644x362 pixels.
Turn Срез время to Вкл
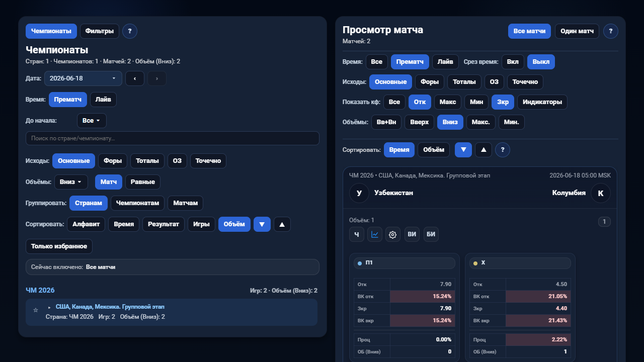coord(513,62)
